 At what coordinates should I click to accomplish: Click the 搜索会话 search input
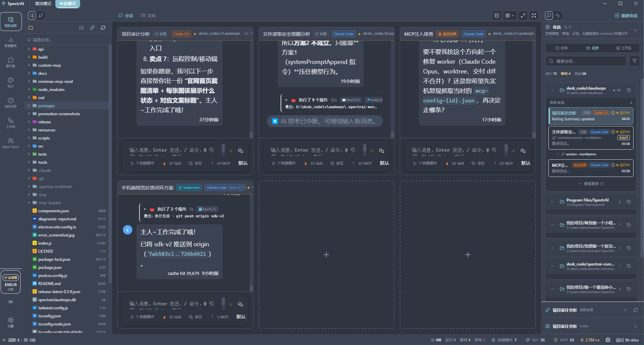pyautogui.click(x=586, y=61)
